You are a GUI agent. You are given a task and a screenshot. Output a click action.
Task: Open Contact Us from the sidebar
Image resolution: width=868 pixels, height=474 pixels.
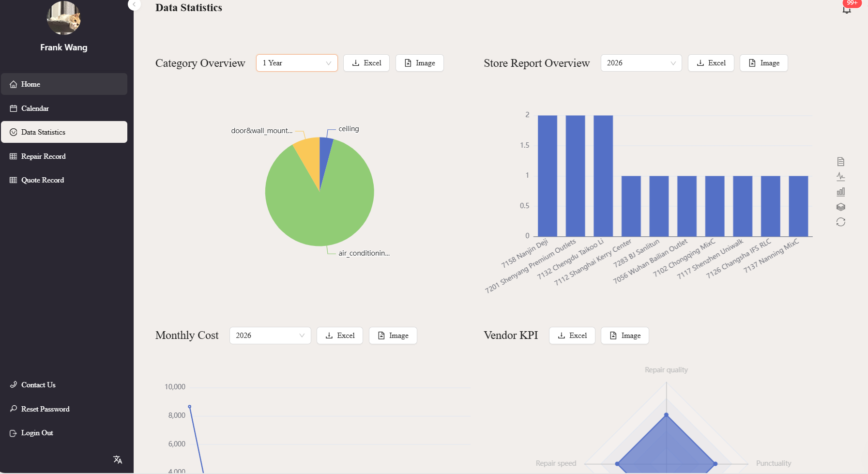tap(64, 385)
